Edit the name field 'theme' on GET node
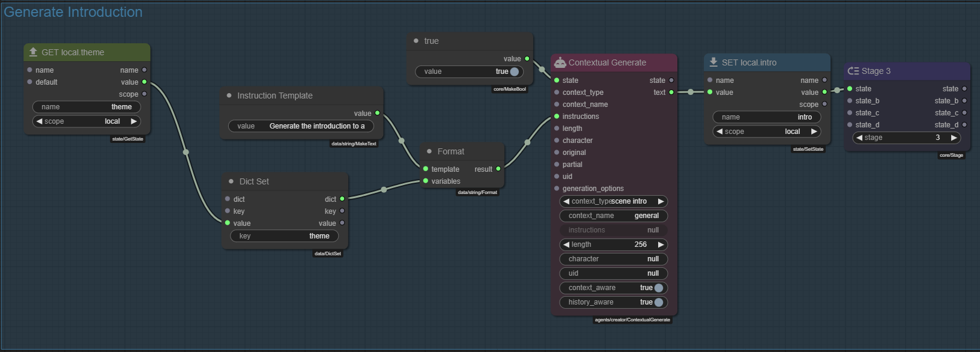The height and width of the screenshot is (352, 980). (86, 107)
